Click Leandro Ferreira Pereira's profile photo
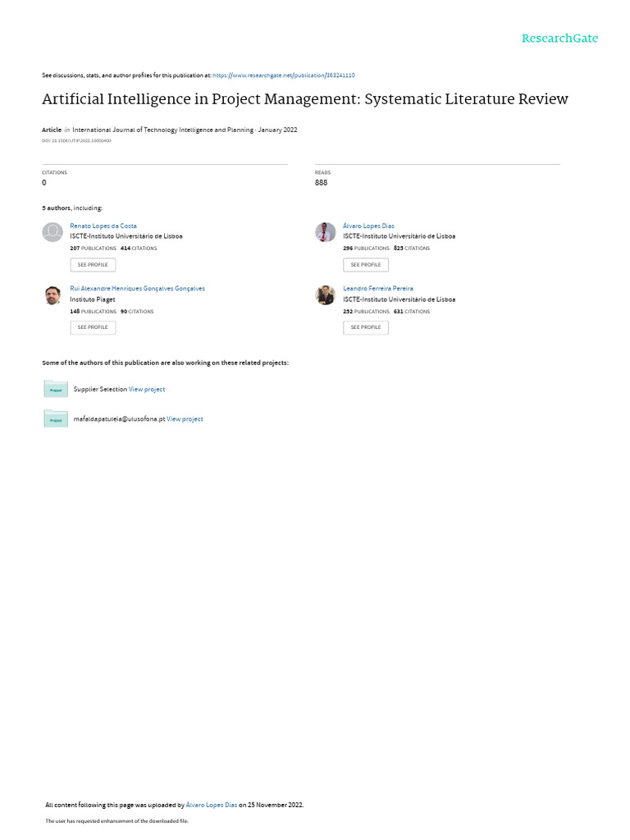 [325, 295]
